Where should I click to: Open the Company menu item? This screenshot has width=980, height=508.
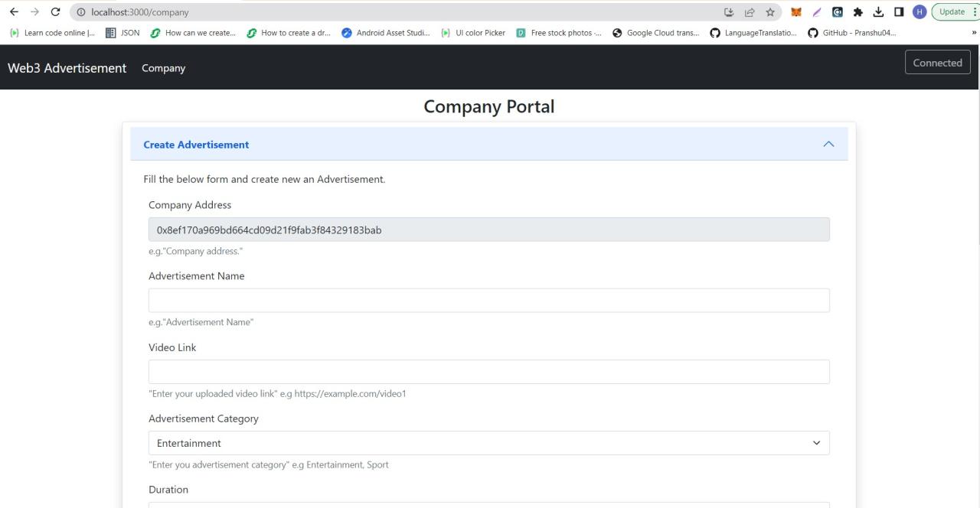pyautogui.click(x=163, y=68)
